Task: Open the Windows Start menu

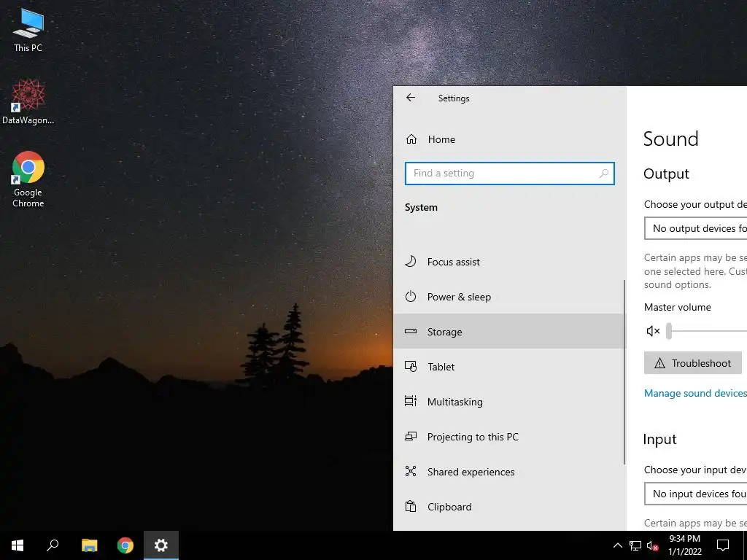Action: click(x=18, y=545)
